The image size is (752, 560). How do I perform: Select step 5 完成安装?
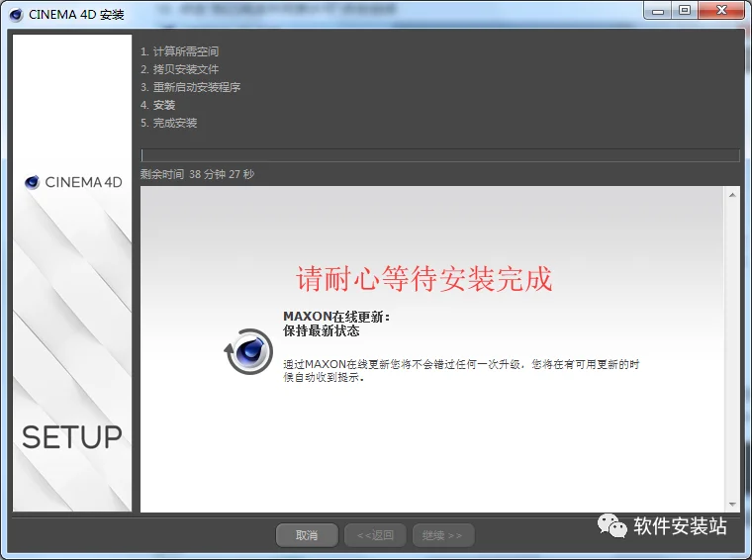[169, 123]
